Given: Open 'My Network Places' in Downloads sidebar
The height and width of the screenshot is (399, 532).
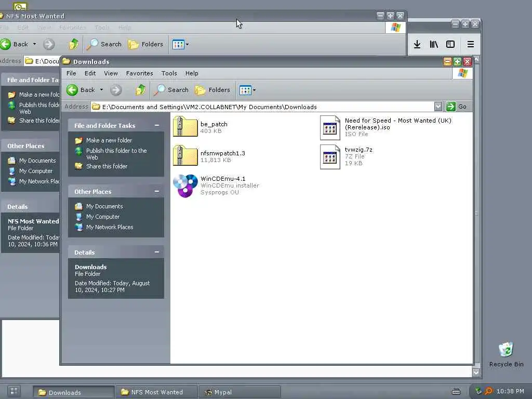Looking at the screenshot, I should 109,228.
